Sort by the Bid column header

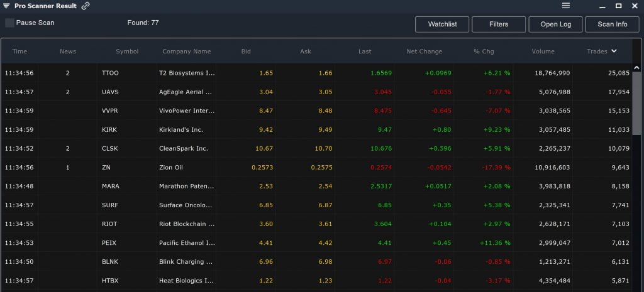tap(246, 51)
